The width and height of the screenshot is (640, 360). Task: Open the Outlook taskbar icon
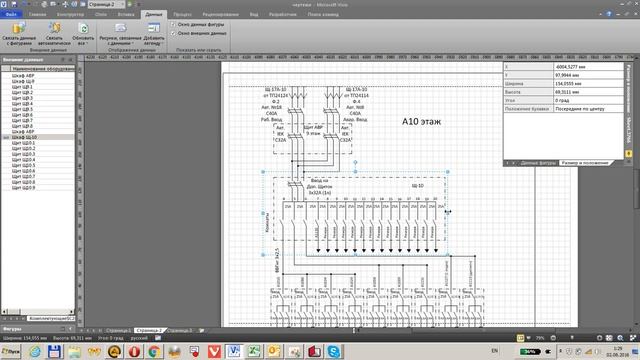[274, 351]
